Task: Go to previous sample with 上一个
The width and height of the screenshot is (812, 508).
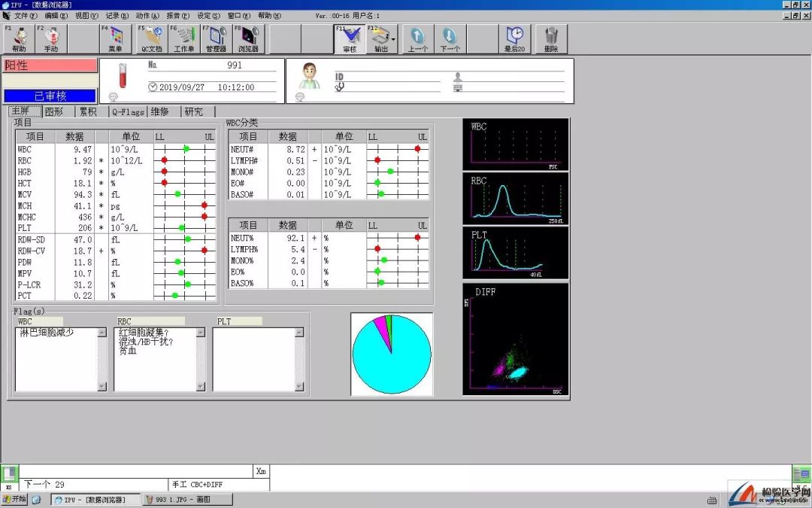Action: [418, 39]
